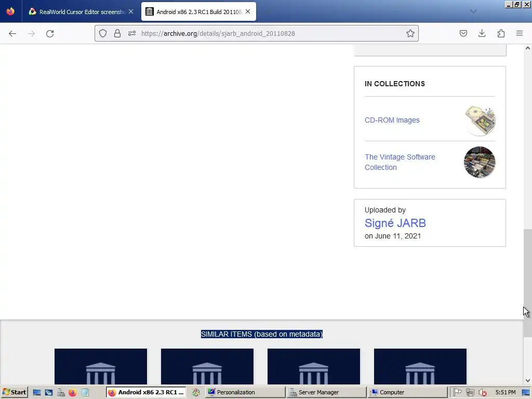This screenshot has width=532, height=399.
Task: Visit uploader Signé JARB profile
Action: coord(395,223)
